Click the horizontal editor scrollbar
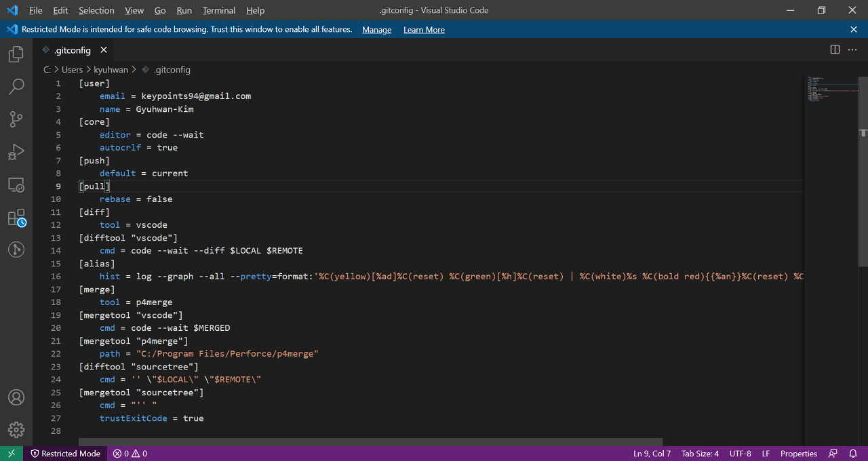 click(x=370, y=442)
